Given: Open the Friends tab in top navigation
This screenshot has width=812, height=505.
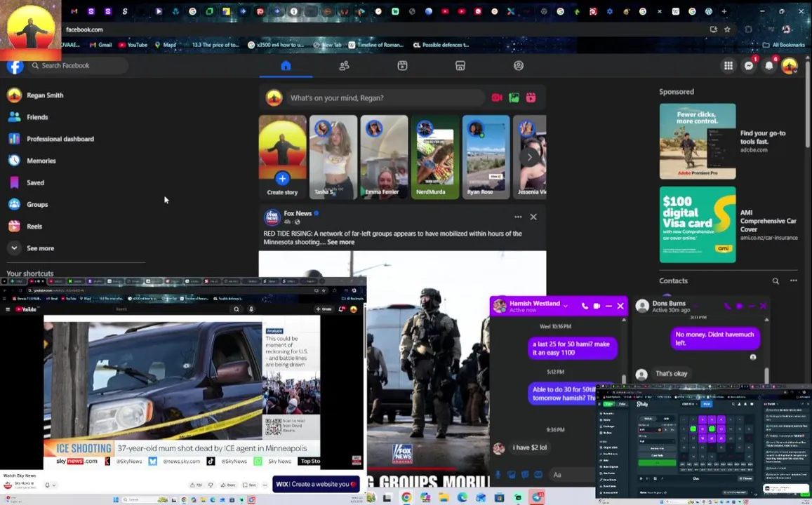Looking at the screenshot, I should point(344,66).
